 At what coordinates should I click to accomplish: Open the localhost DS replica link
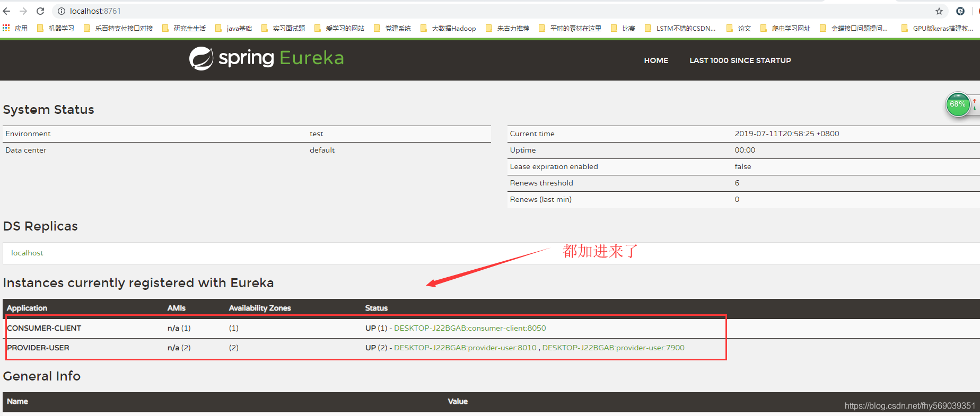(27, 253)
